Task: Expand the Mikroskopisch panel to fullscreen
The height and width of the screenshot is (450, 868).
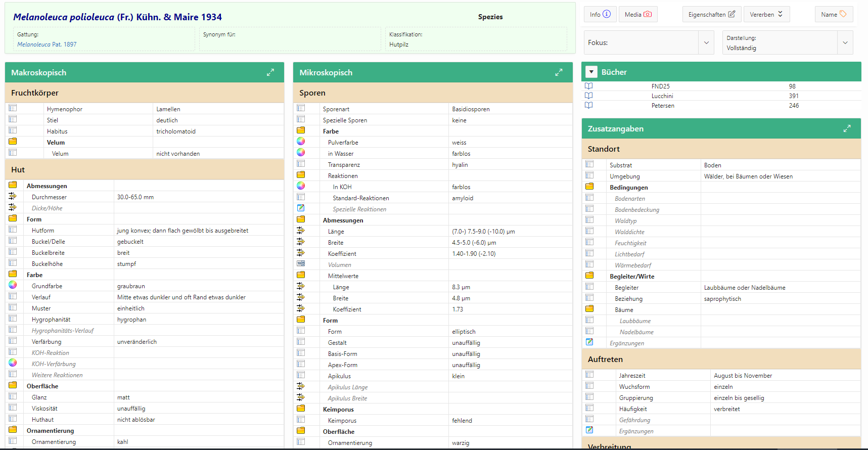Action: (x=559, y=72)
